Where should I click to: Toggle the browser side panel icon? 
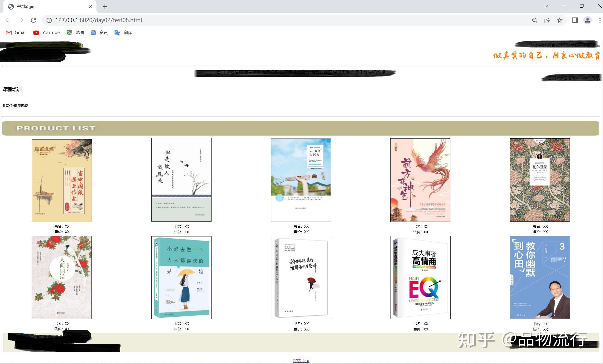point(575,20)
